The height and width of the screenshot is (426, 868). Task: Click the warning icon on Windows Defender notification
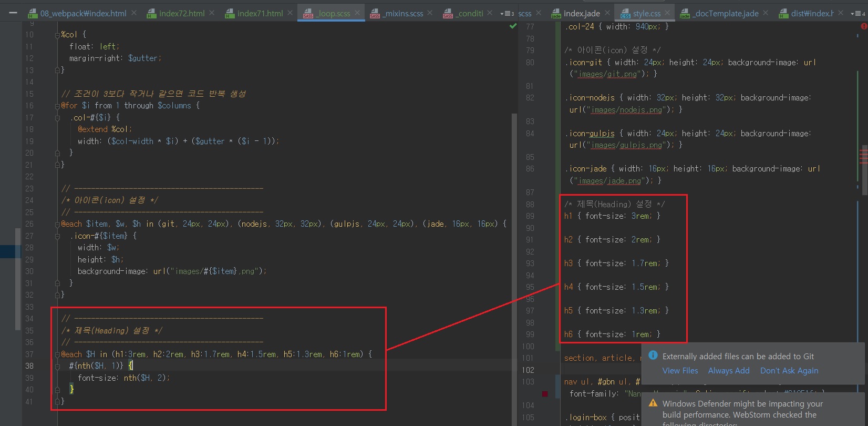coord(653,403)
